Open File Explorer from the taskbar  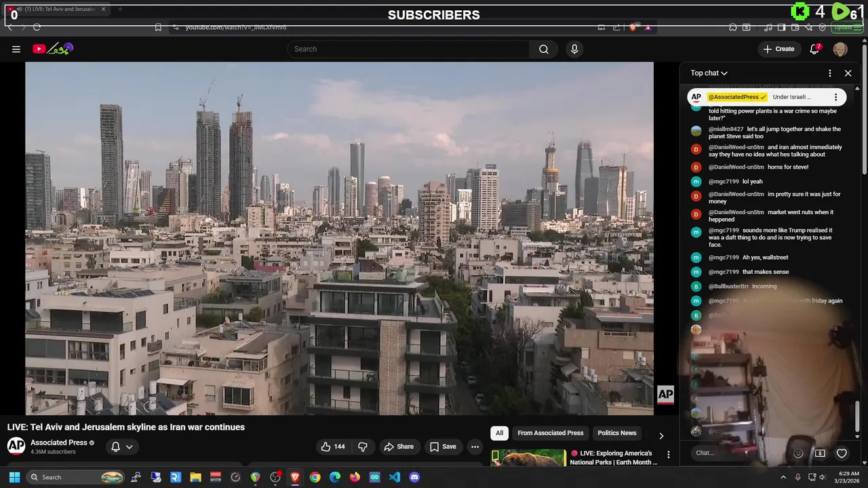click(x=195, y=477)
